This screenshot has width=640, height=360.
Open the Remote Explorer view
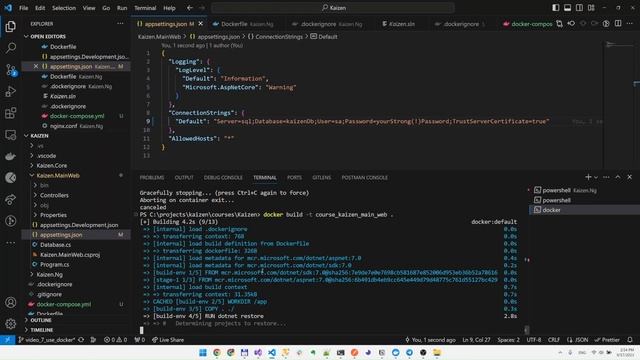tap(11, 135)
